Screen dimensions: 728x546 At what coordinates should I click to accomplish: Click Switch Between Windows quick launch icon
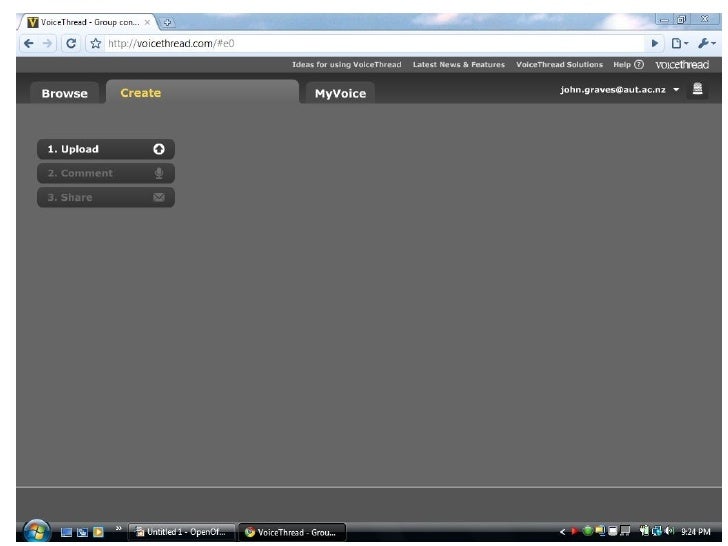tap(82, 532)
